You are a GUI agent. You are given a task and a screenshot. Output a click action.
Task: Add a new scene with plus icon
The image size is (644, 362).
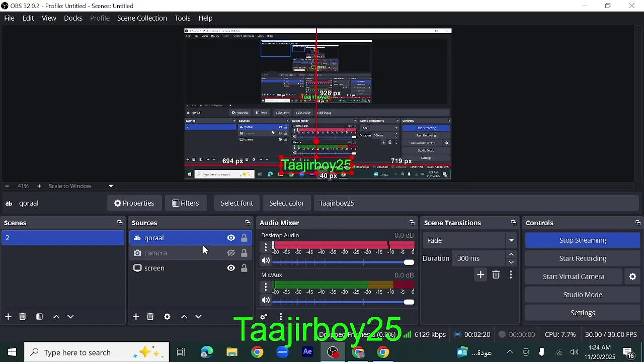[x=8, y=317]
